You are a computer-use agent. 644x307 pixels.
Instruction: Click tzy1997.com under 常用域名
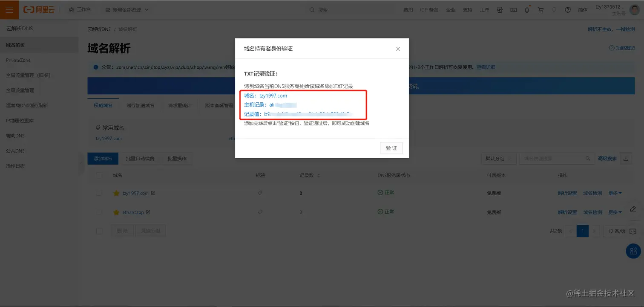109,139
